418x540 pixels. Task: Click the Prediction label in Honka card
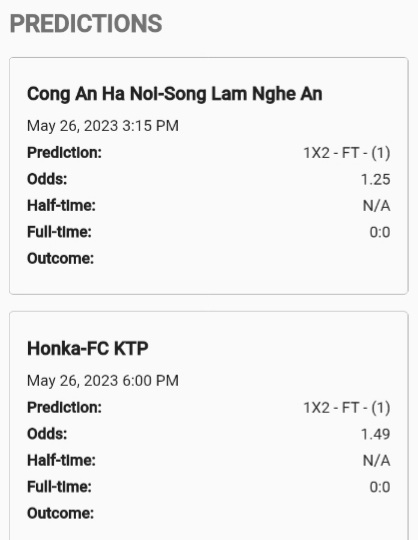64,408
